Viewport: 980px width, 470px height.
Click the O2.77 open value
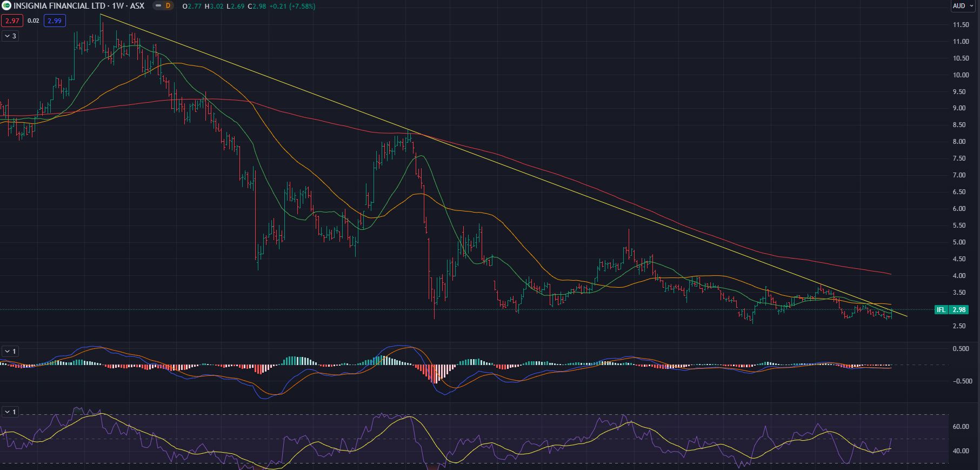pyautogui.click(x=192, y=6)
